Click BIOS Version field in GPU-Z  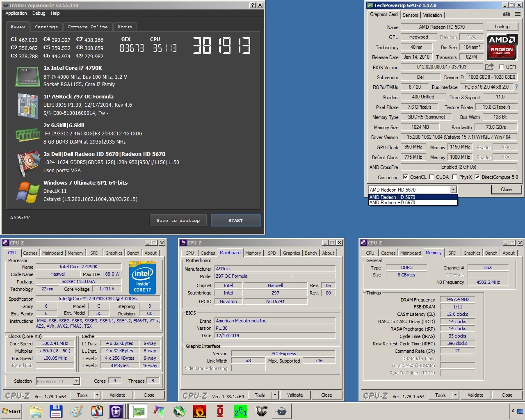[x=442, y=67]
